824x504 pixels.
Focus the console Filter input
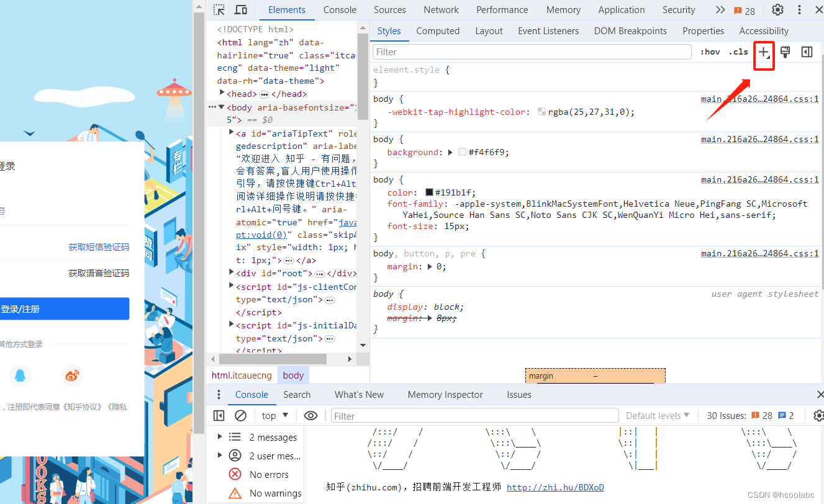(475, 416)
